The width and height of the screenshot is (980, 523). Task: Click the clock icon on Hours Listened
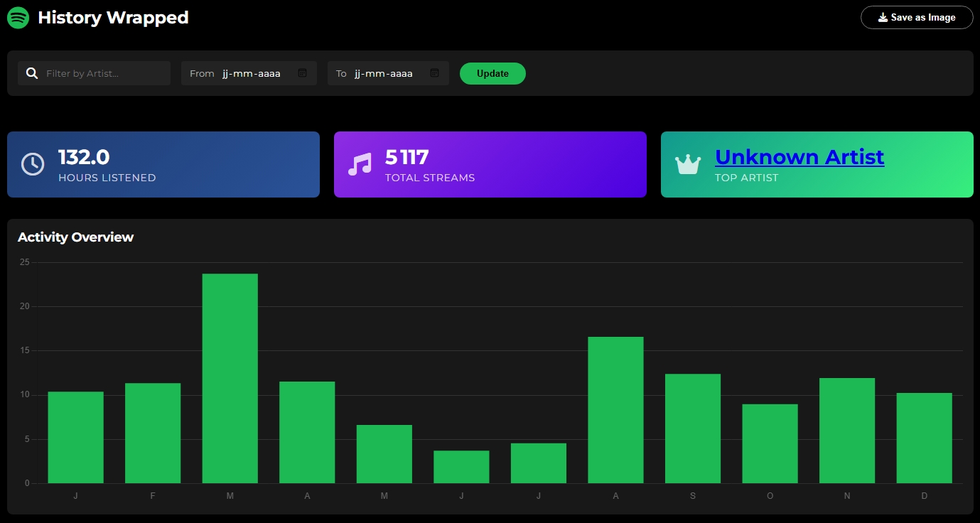33,164
